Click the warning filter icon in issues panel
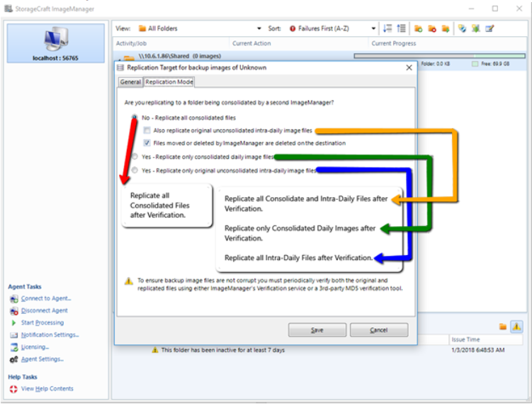 516,327
